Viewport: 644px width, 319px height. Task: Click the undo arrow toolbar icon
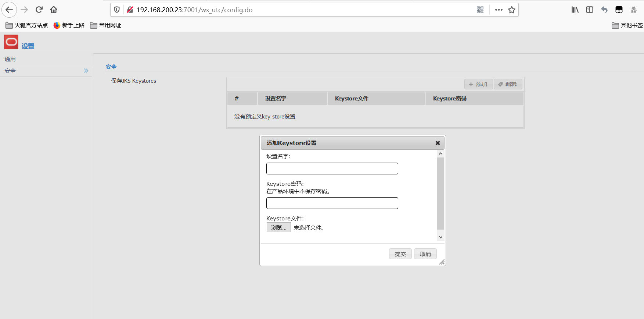click(x=604, y=10)
